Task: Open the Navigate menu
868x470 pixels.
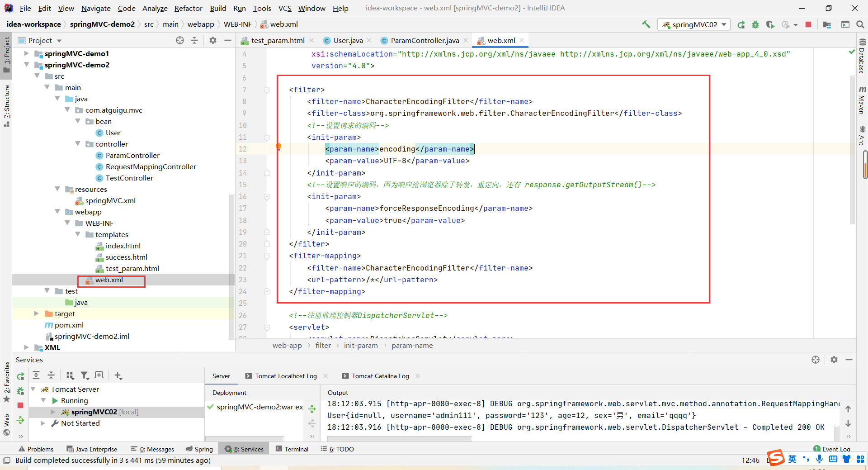Action: 96,8
